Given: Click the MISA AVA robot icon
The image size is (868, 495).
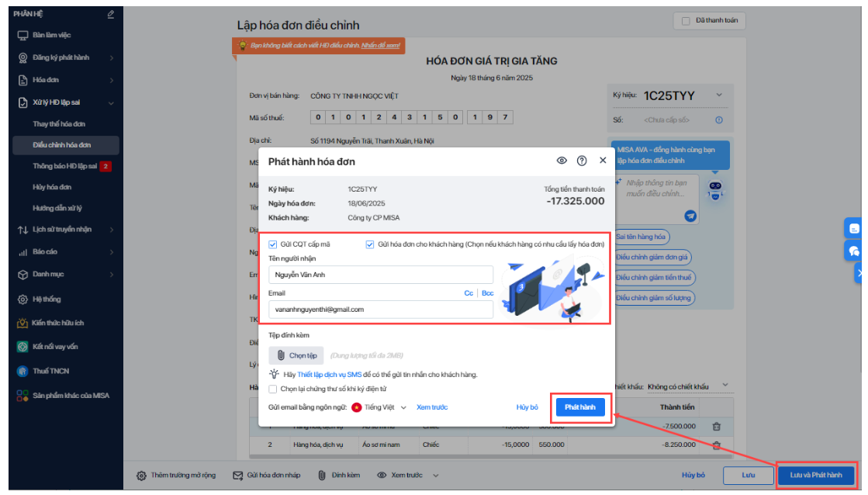Looking at the screenshot, I should click(715, 190).
